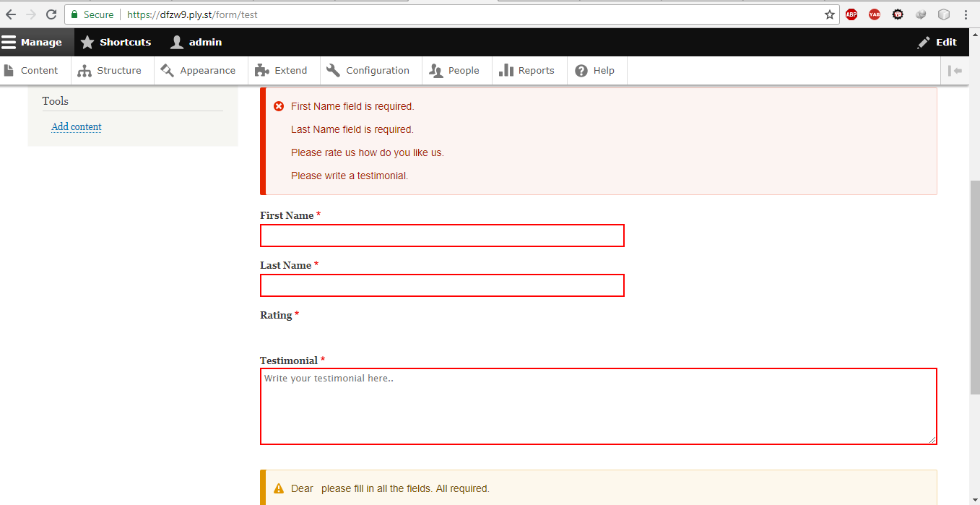Click the Tools block heading

click(x=56, y=101)
